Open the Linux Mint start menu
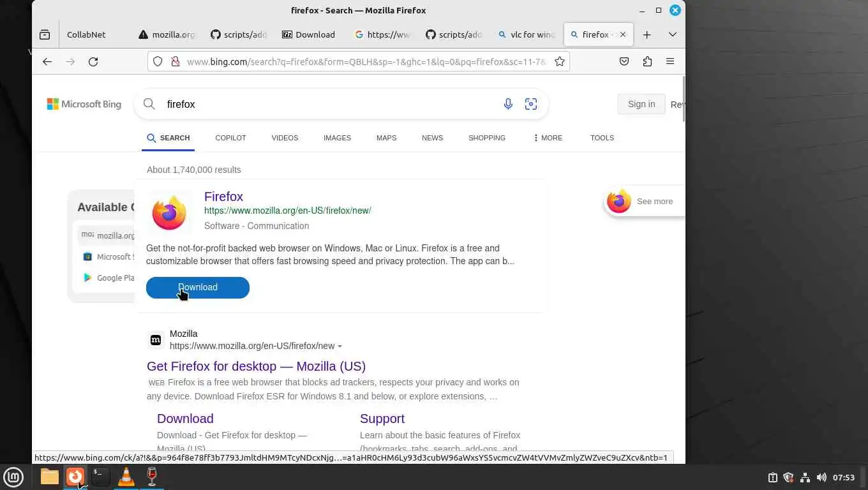The height and width of the screenshot is (490, 868). [13, 477]
